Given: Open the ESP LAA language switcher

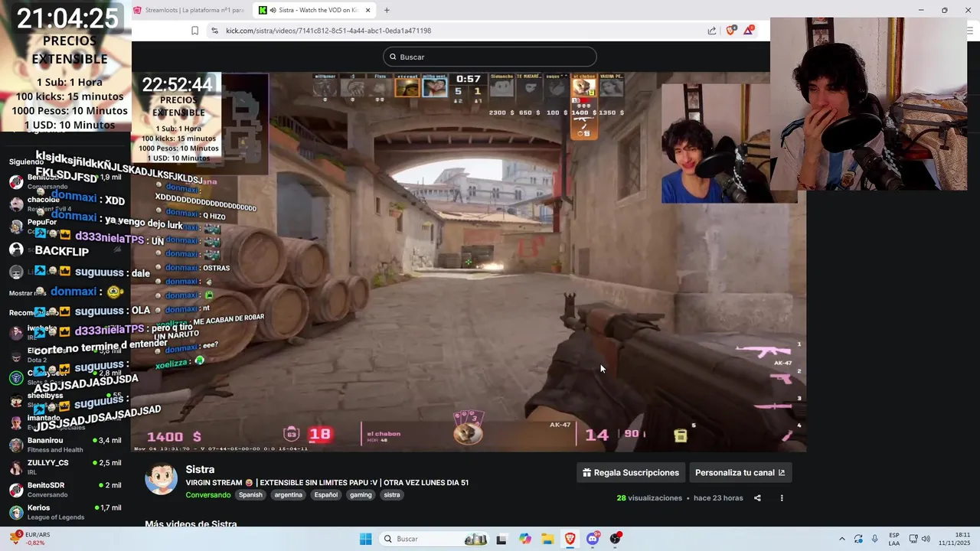Looking at the screenshot, I should click(894, 539).
